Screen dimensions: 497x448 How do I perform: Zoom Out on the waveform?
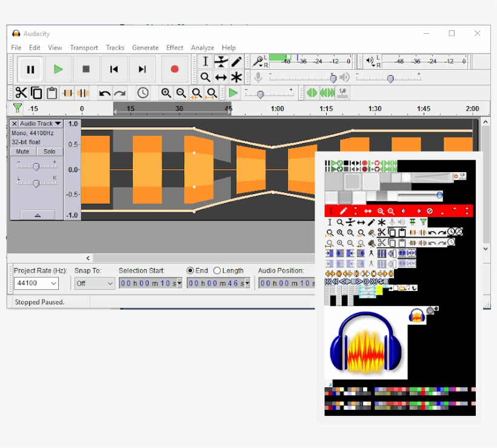click(x=181, y=93)
